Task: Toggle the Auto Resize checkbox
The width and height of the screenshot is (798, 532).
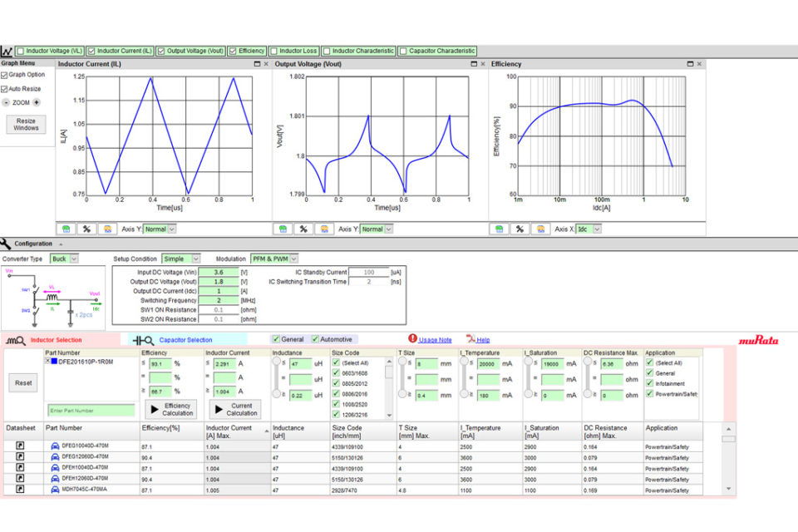Action: (4, 89)
